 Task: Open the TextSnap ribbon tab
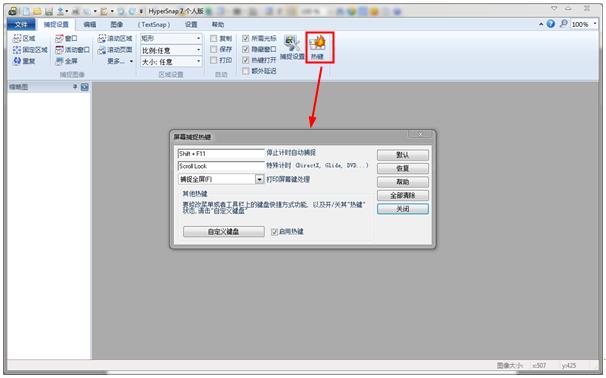154,24
